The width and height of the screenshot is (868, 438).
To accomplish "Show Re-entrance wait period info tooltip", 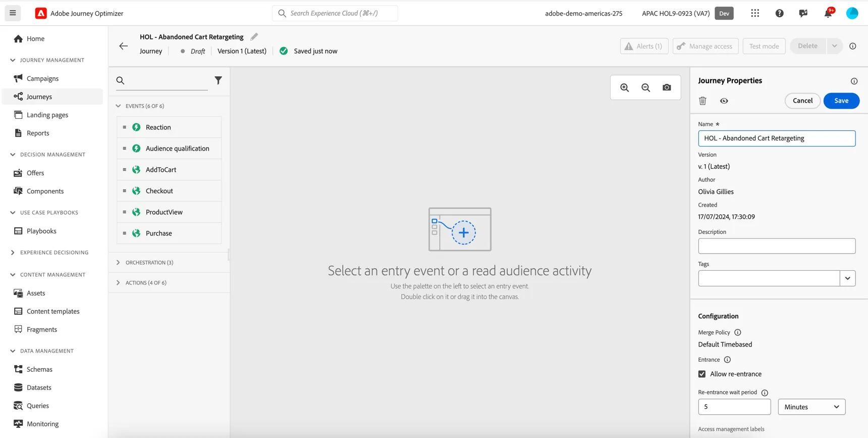I will 765,393.
